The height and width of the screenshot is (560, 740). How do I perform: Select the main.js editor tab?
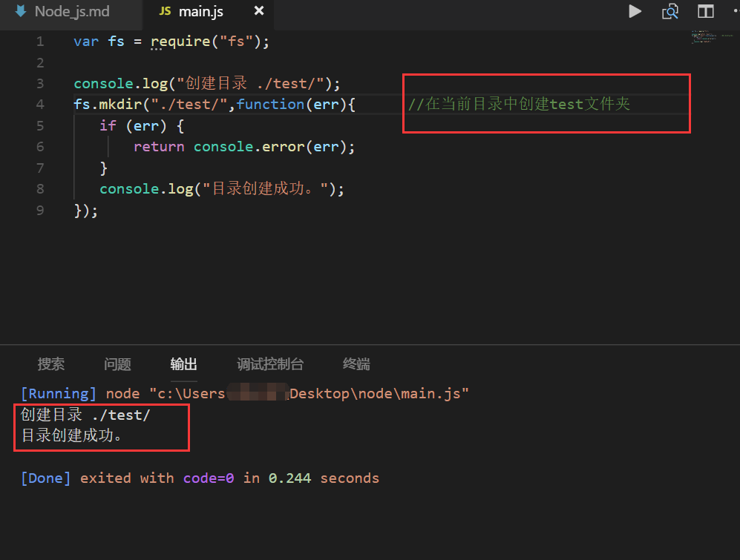click(201, 11)
